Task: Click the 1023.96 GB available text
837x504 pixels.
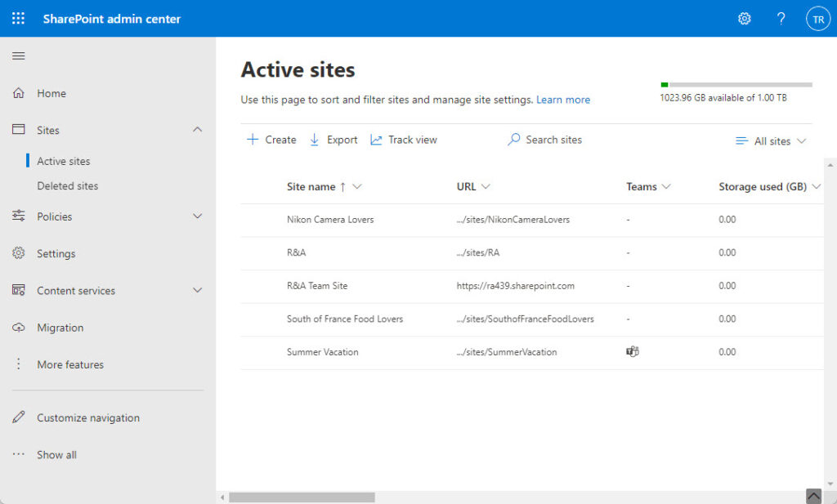Action: click(723, 97)
